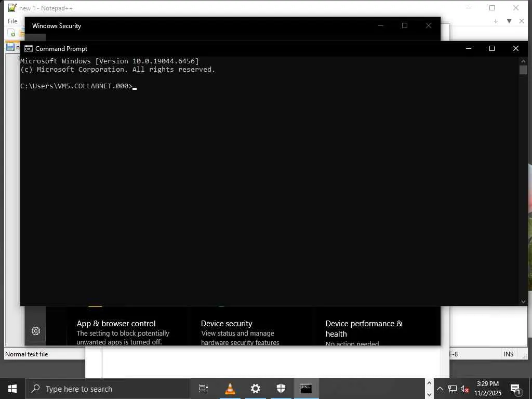Open Device performance & health section
This screenshot has width=532, height=399.
coord(364,329)
